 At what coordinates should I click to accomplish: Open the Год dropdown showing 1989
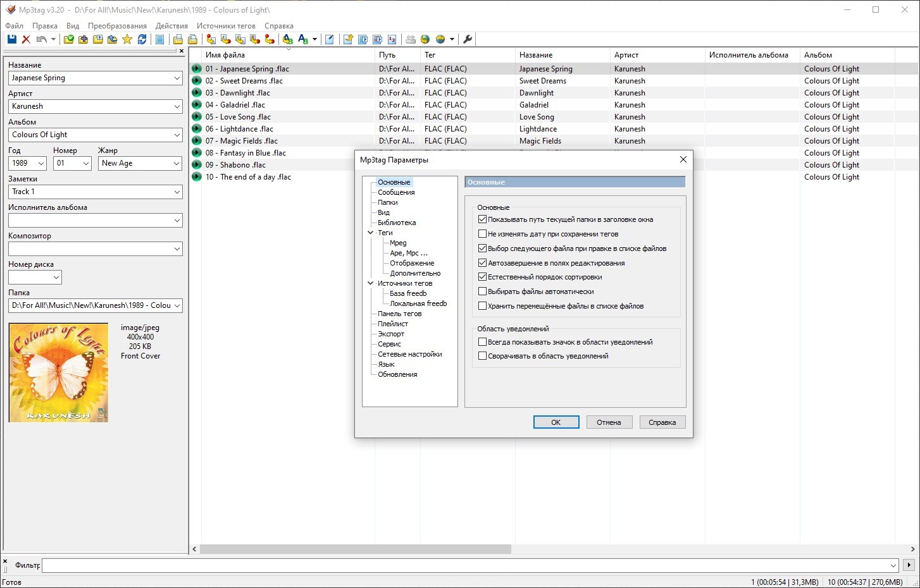point(41,163)
